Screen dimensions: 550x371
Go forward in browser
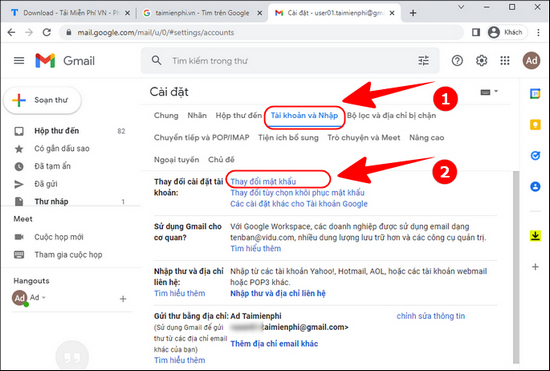tap(29, 33)
